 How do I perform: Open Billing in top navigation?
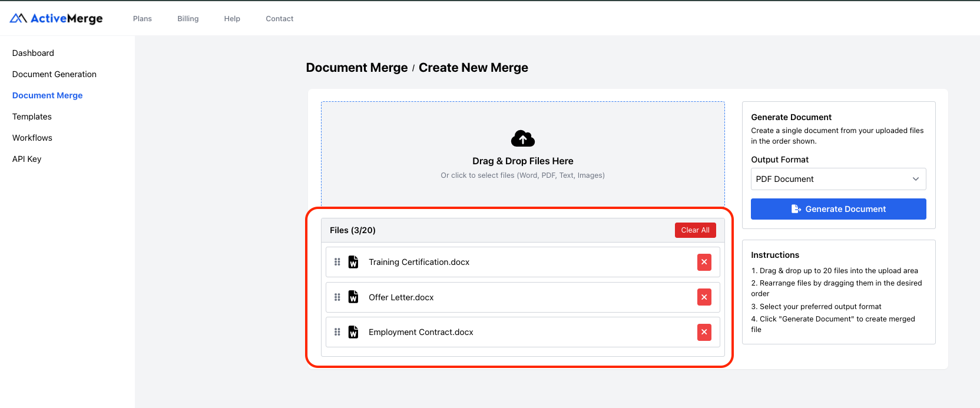(188, 19)
